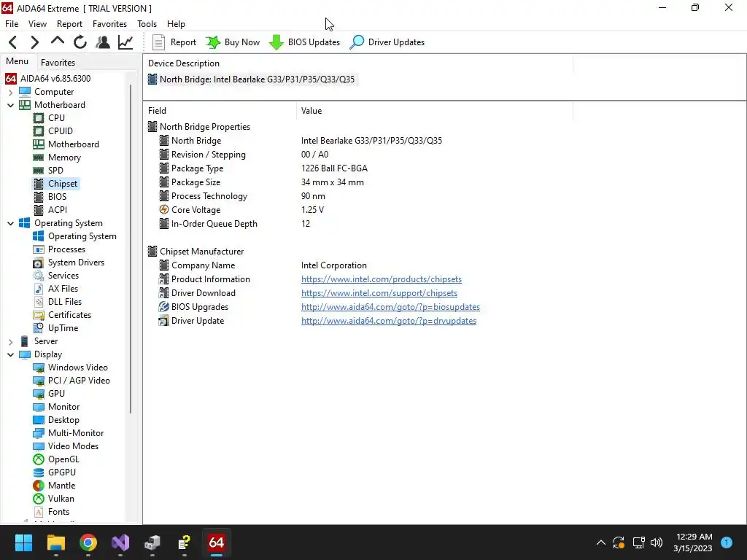Expand the Computer tree node

(10, 92)
